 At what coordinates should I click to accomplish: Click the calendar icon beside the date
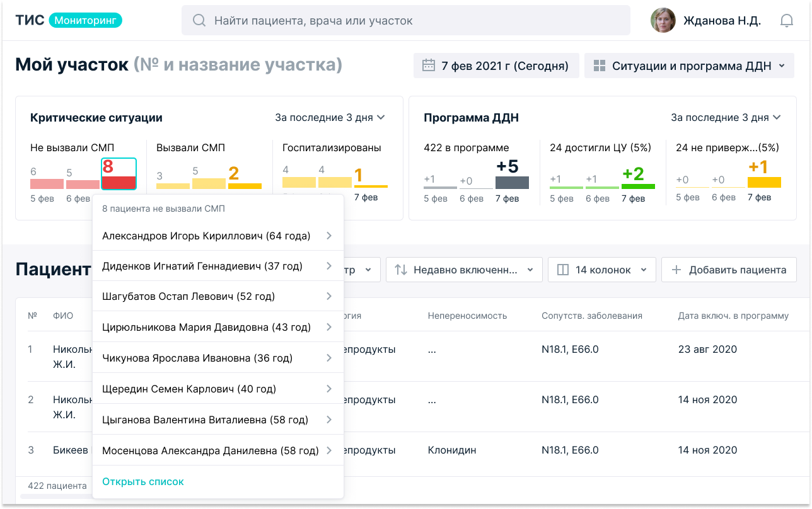tap(429, 66)
